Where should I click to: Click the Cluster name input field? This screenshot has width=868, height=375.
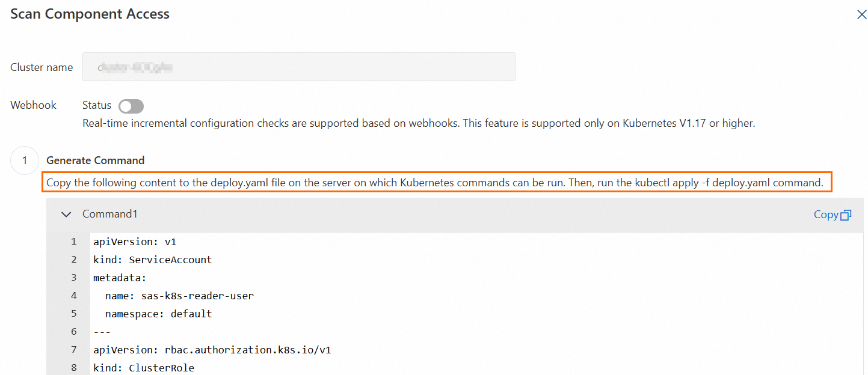pos(298,67)
